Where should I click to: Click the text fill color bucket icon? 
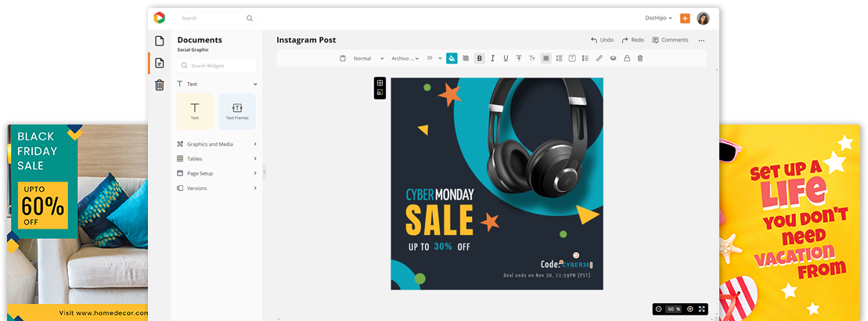(452, 59)
